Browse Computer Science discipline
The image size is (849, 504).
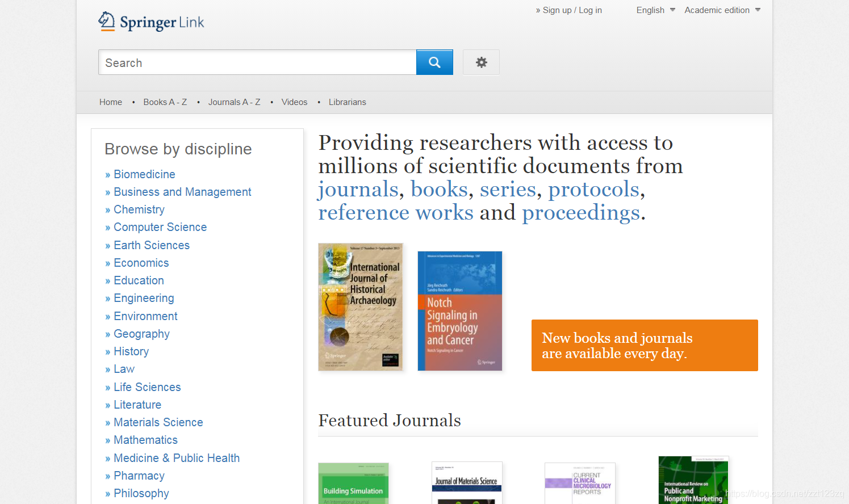click(160, 227)
